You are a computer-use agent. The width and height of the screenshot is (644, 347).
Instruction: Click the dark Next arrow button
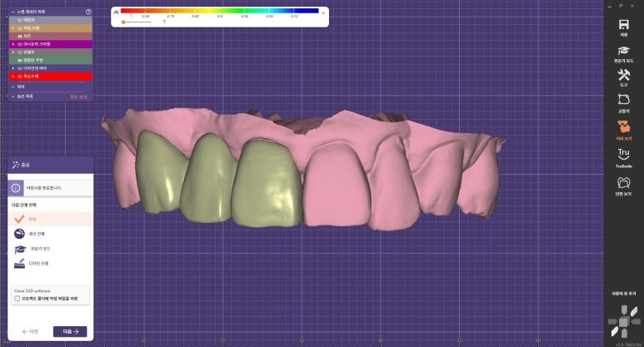(x=70, y=331)
